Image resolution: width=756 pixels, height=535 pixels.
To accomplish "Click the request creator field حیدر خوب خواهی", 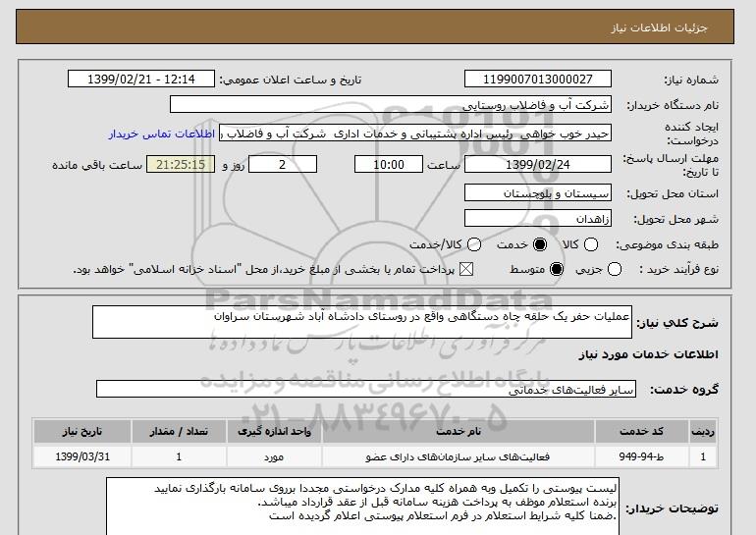I will [415, 134].
